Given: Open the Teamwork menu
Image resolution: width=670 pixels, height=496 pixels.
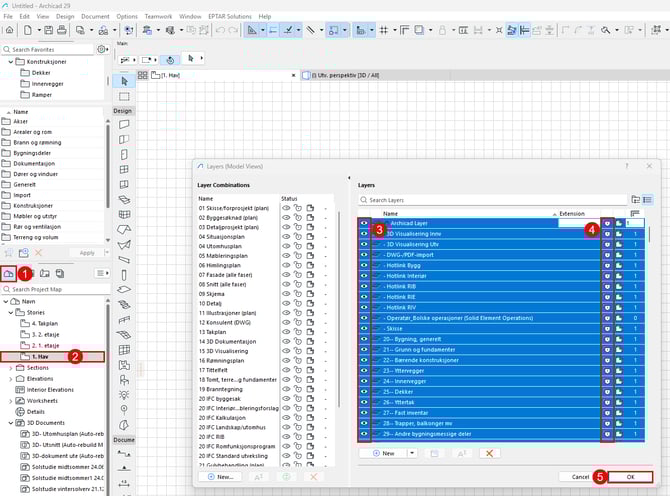Looking at the screenshot, I should (x=158, y=17).
